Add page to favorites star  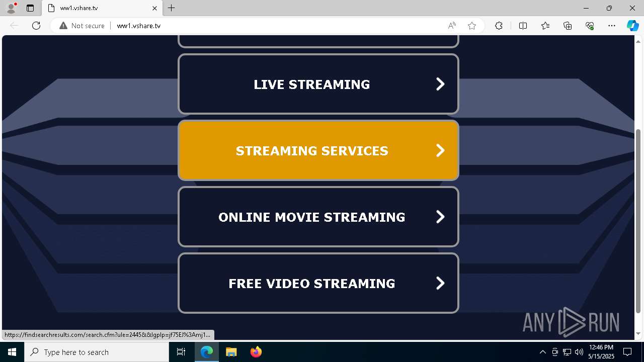coord(472,26)
